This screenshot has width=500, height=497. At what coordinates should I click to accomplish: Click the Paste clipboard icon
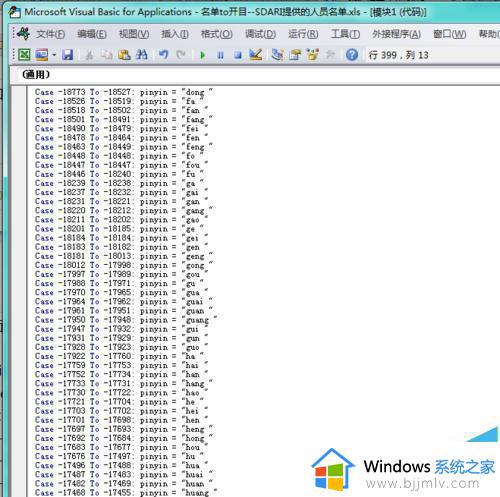(x=124, y=55)
